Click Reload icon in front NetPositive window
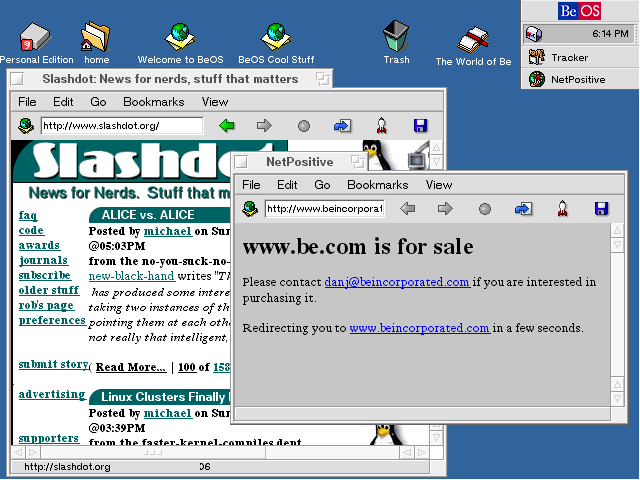Screen dimensions: 640x480 pos(523,209)
